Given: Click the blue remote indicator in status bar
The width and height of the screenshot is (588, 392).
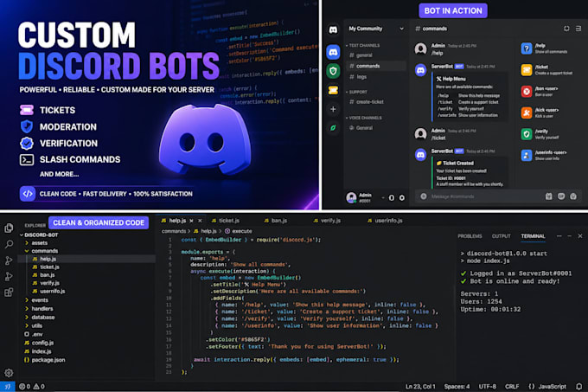Looking at the screenshot, I should 8,386.
